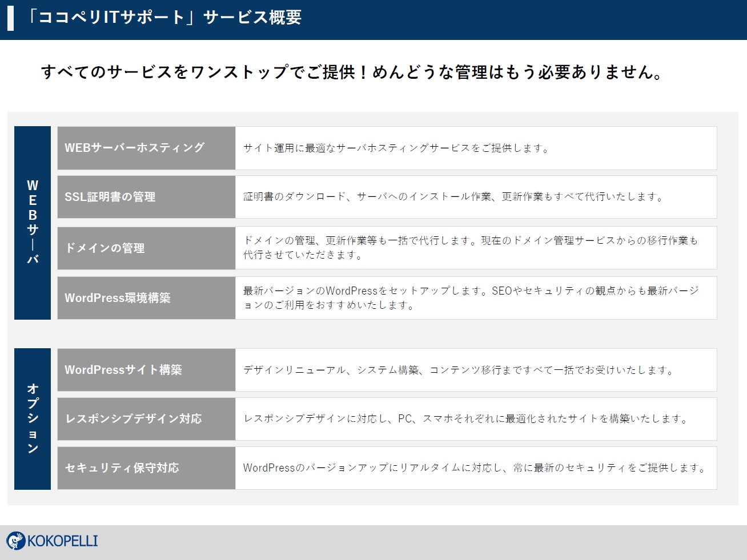
Task: Click the latest WordPress version setup description
Action: (x=471, y=298)
